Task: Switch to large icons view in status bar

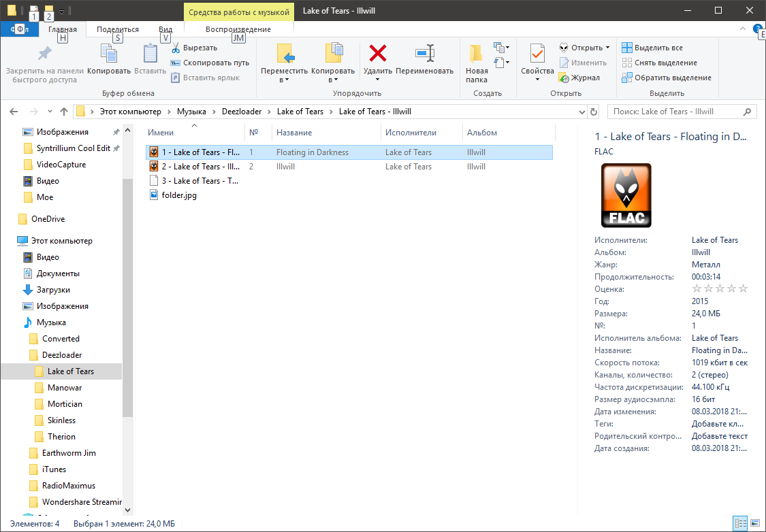Action: tap(754, 524)
